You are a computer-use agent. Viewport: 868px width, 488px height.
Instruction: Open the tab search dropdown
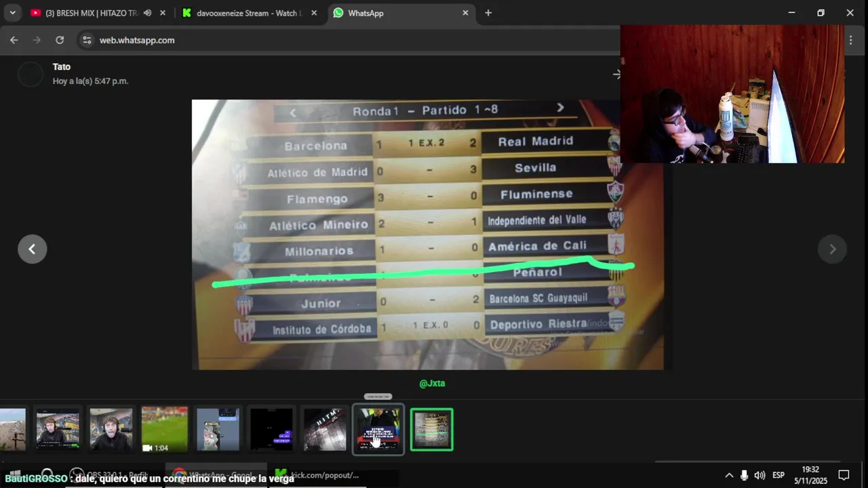[12, 13]
